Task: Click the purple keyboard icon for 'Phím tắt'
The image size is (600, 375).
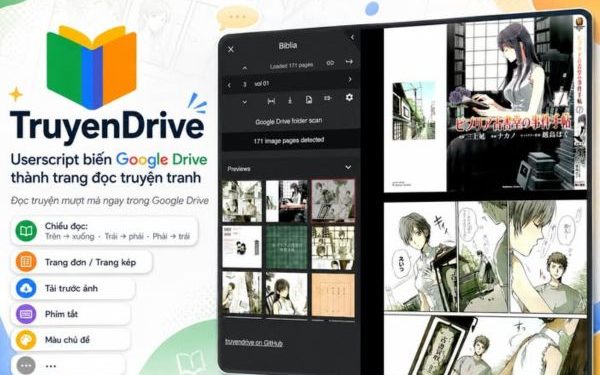Action: [26, 314]
